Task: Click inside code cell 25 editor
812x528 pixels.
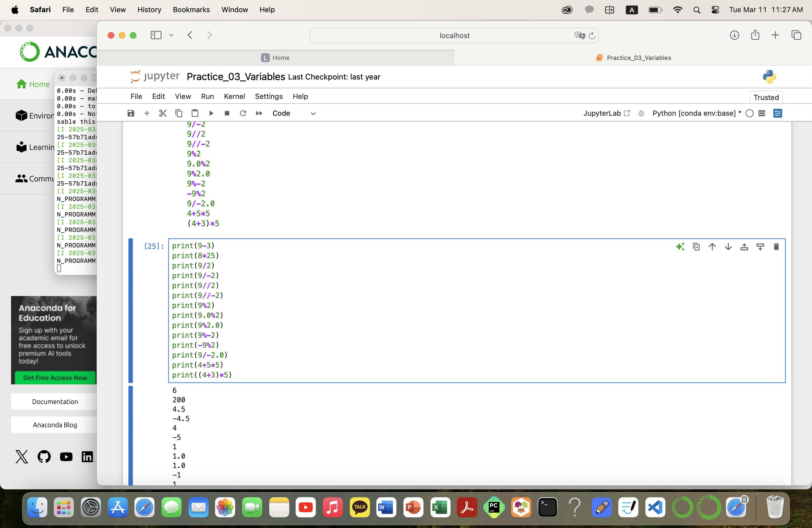Action: (477, 310)
